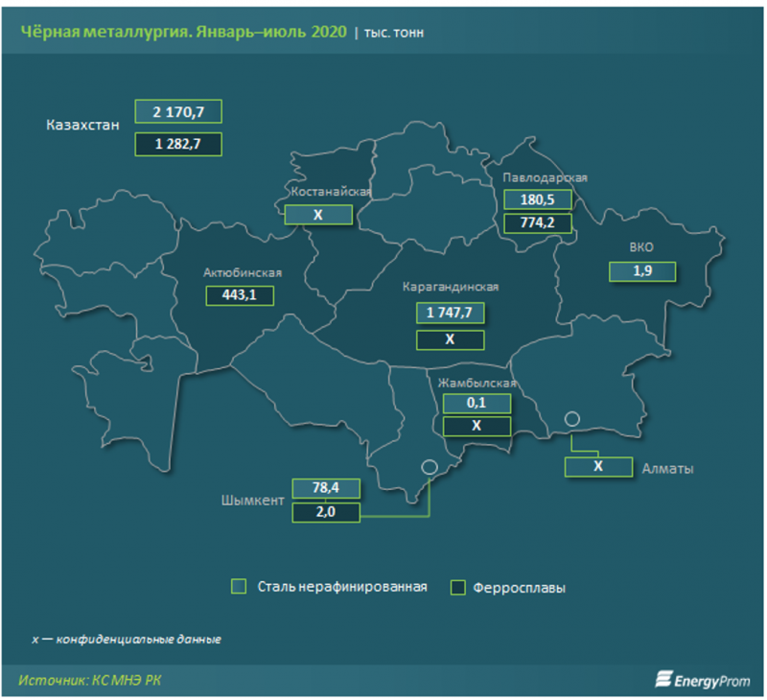The image size is (767, 700).
Task: Click the Almaty city circle marker
Action: [572, 419]
